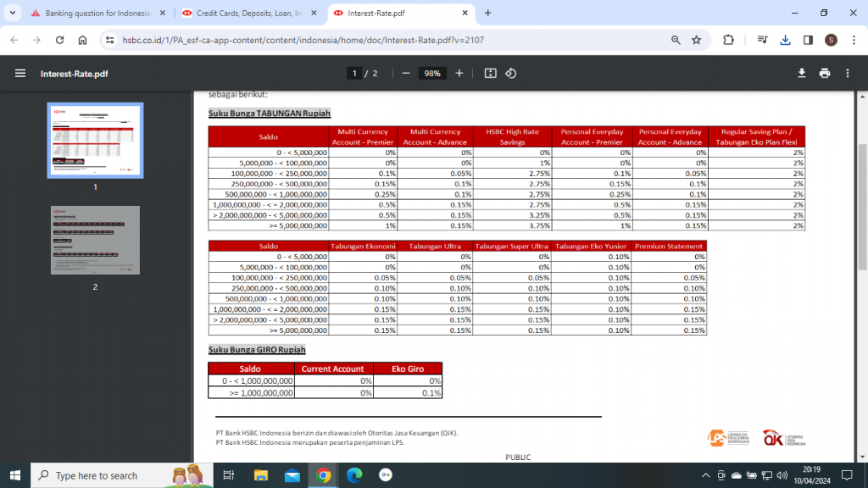Open the notification center icon

(x=847, y=475)
